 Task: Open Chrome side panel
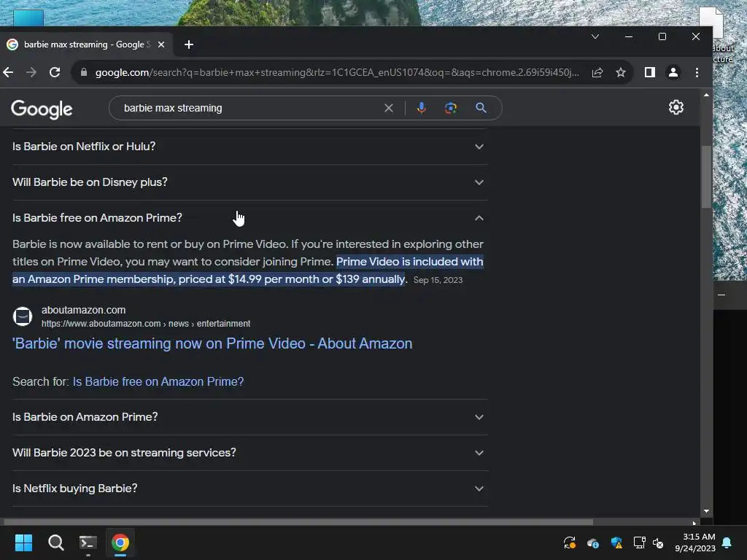click(650, 72)
